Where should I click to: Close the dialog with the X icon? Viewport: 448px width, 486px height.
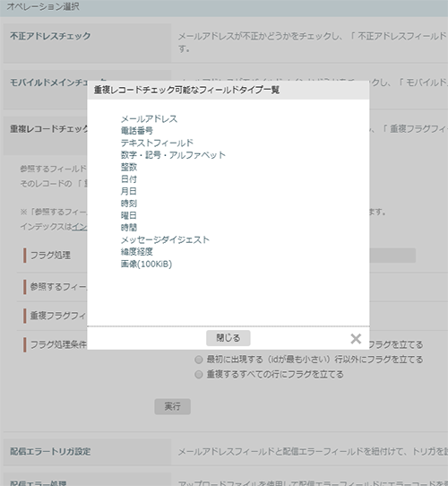coord(356,339)
